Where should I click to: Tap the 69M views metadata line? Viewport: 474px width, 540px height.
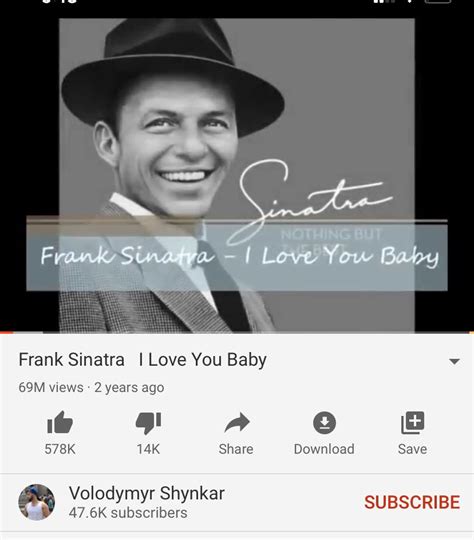[x=91, y=387]
